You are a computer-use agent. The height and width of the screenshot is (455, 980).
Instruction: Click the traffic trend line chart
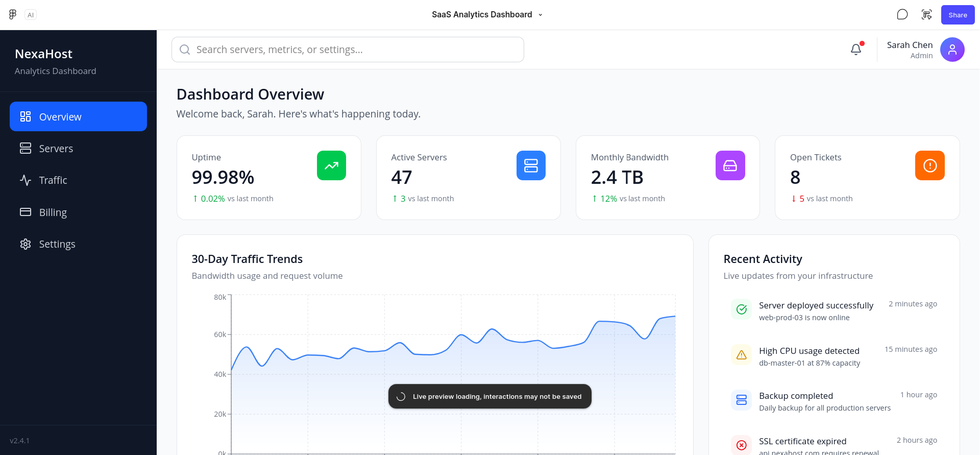[x=453, y=374]
